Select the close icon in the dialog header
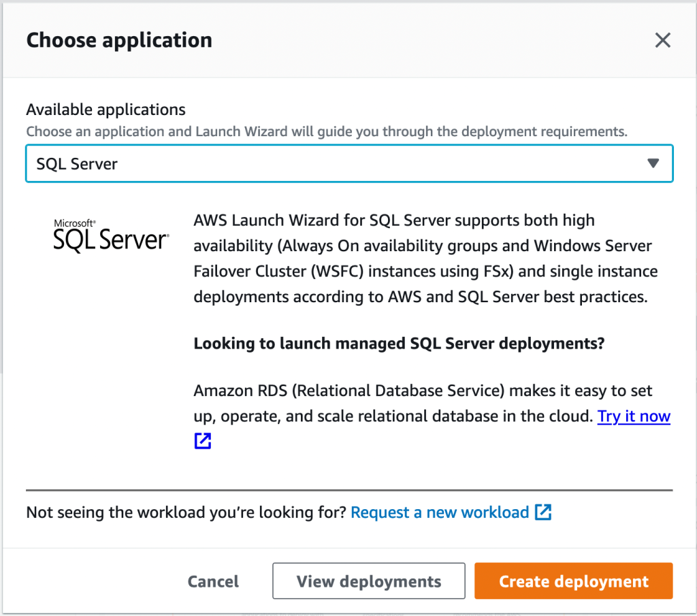This screenshot has width=697, height=616. [662, 40]
